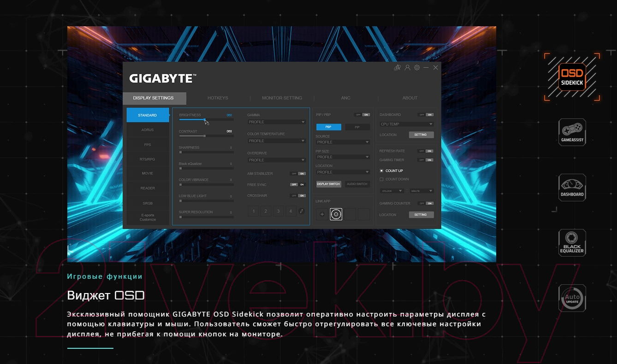Image resolution: width=617 pixels, height=364 pixels.
Task: Open the CPU TEMP dashboard dropdown
Action: click(407, 124)
